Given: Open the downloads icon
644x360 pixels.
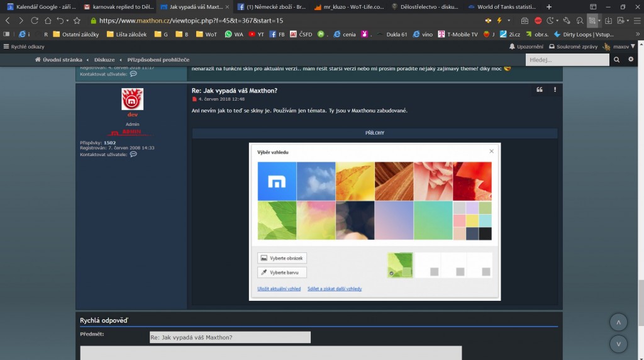Looking at the screenshot, I should click(x=608, y=21).
